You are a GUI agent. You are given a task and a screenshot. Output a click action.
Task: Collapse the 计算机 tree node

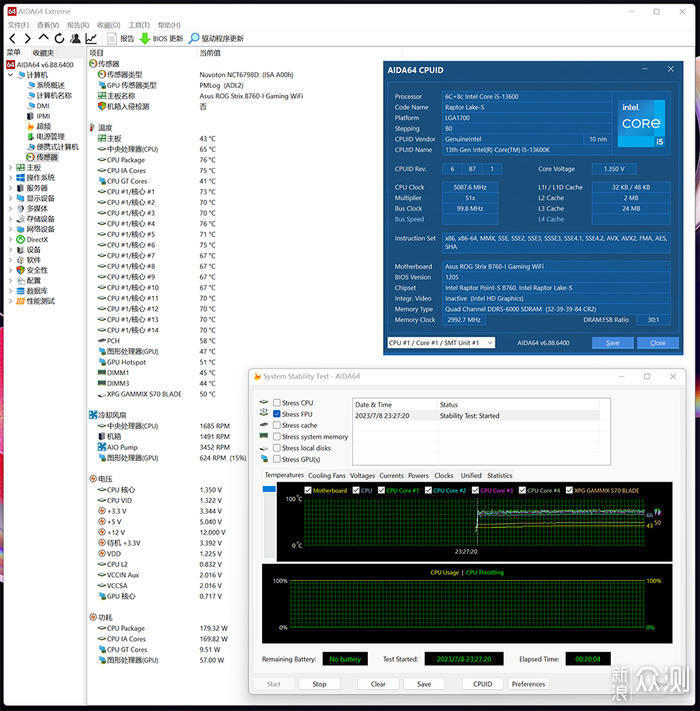(11, 75)
